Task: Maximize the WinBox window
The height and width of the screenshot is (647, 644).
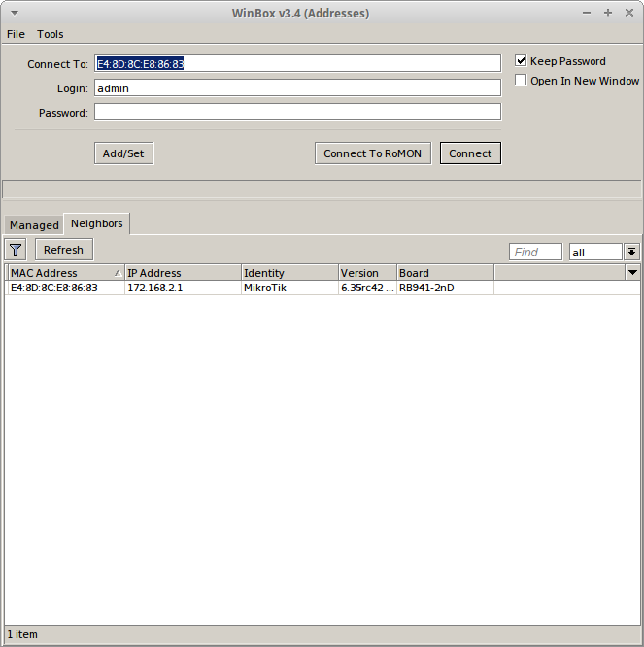Action: pyautogui.click(x=608, y=13)
